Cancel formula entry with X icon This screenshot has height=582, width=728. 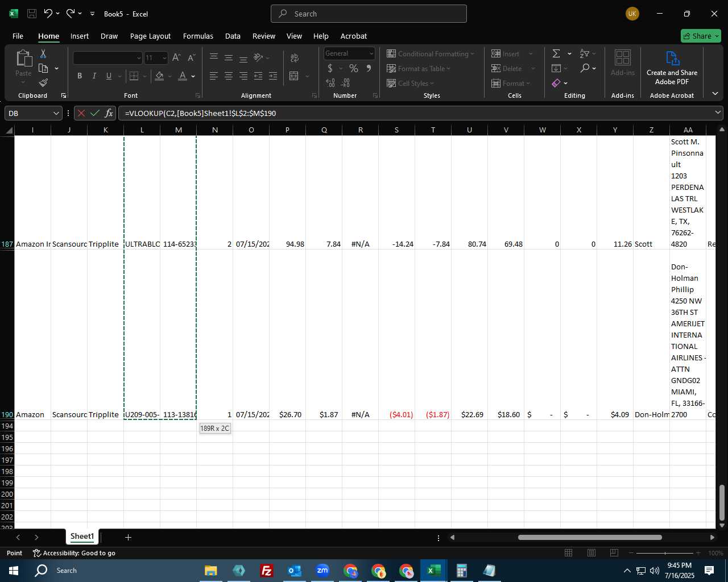[81, 113]
